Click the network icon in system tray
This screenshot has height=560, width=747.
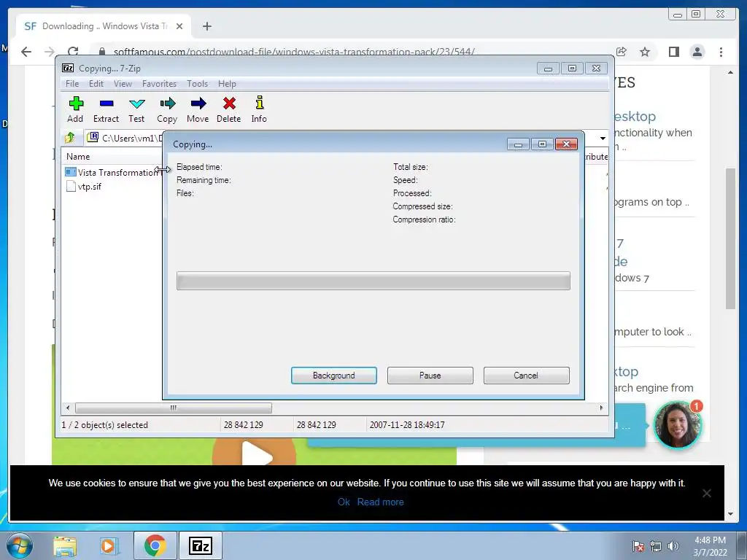tap(656, 546)
